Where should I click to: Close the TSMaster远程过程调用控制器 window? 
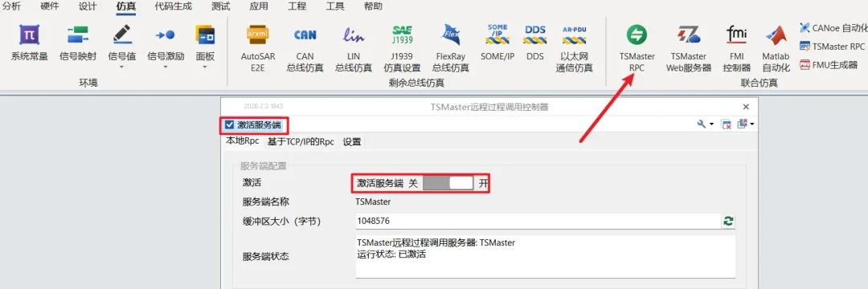pyautogui.click(x=746, y=107)
